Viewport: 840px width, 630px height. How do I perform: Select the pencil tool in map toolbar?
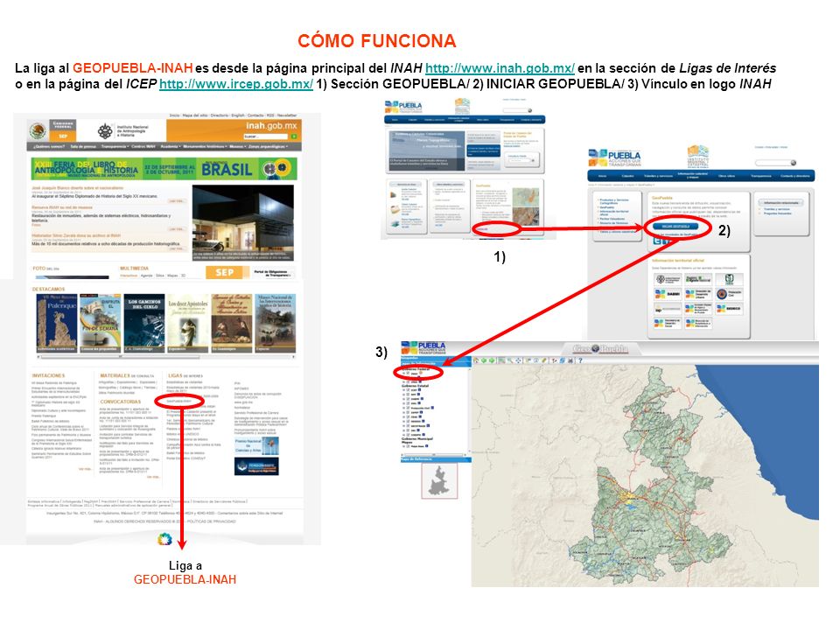tap(544, 360)
